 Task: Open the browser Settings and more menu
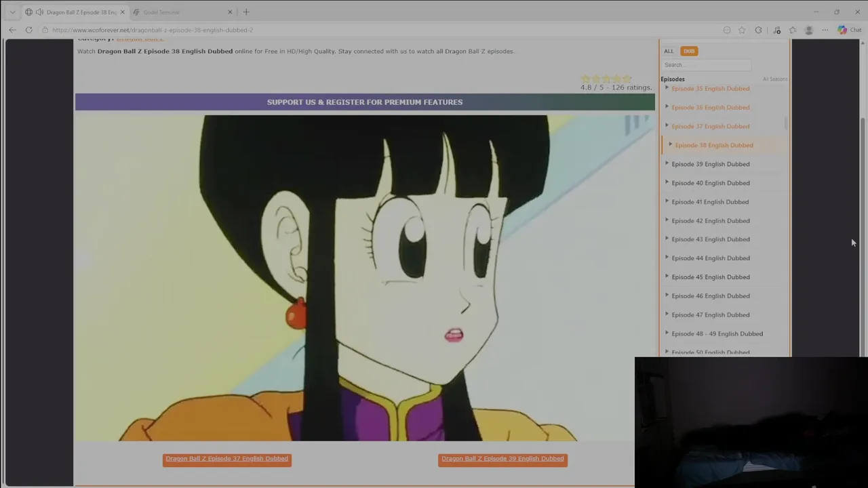825,30
